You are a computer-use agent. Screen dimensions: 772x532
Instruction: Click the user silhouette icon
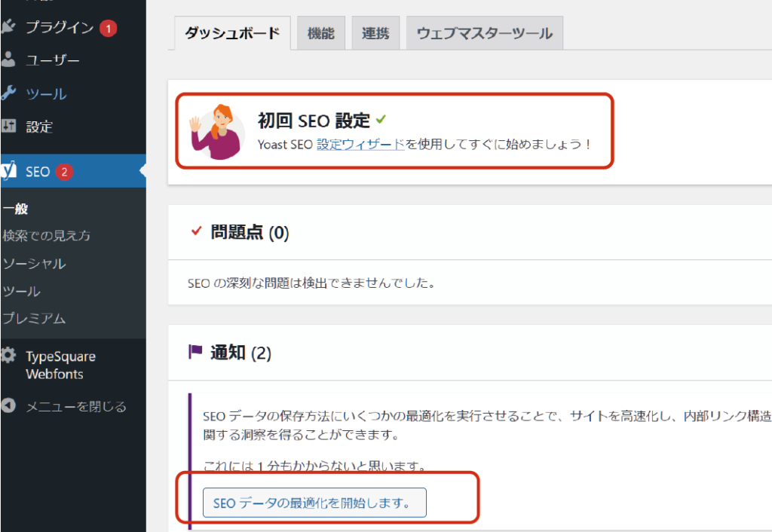(8, 59)
